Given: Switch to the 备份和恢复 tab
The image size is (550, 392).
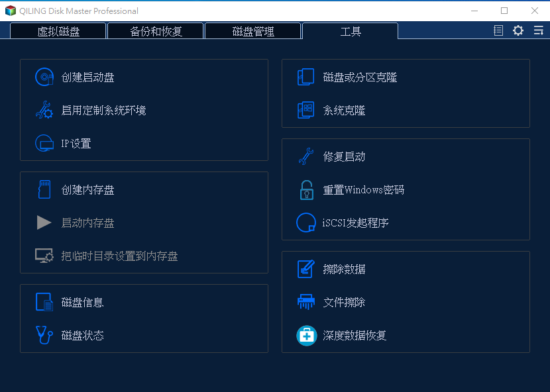Looking at the screenshot, I should coord(156,31).
